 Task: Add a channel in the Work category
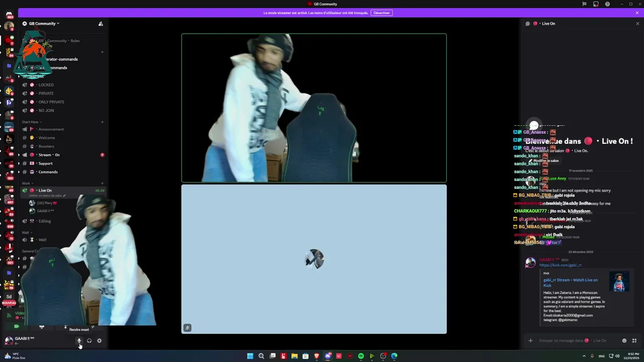pos(102,183)
